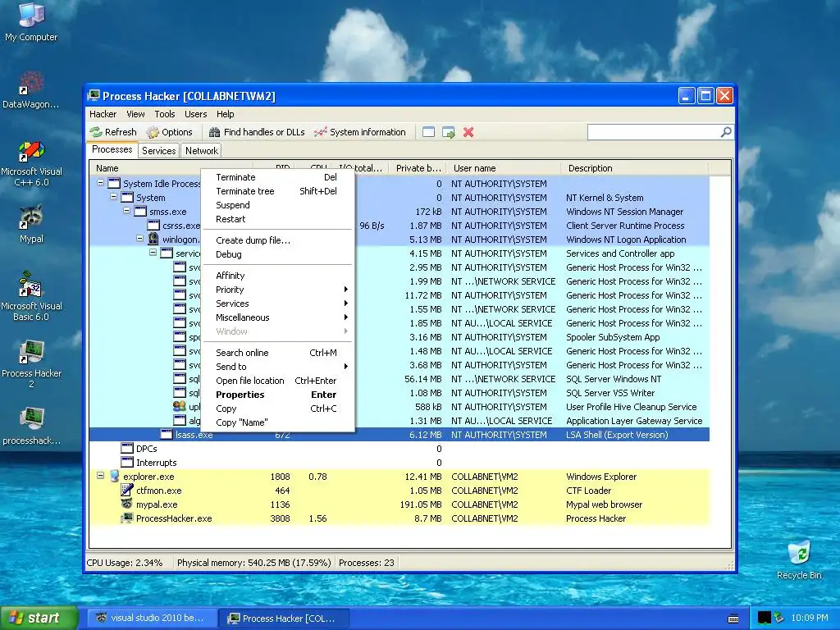Open the processhack... desktop icon

(31, 427)
